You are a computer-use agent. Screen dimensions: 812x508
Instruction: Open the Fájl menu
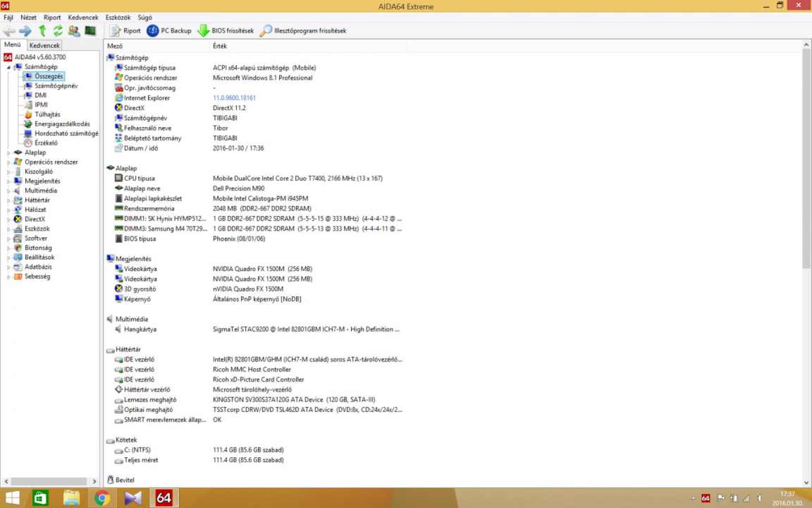point(8,17)
